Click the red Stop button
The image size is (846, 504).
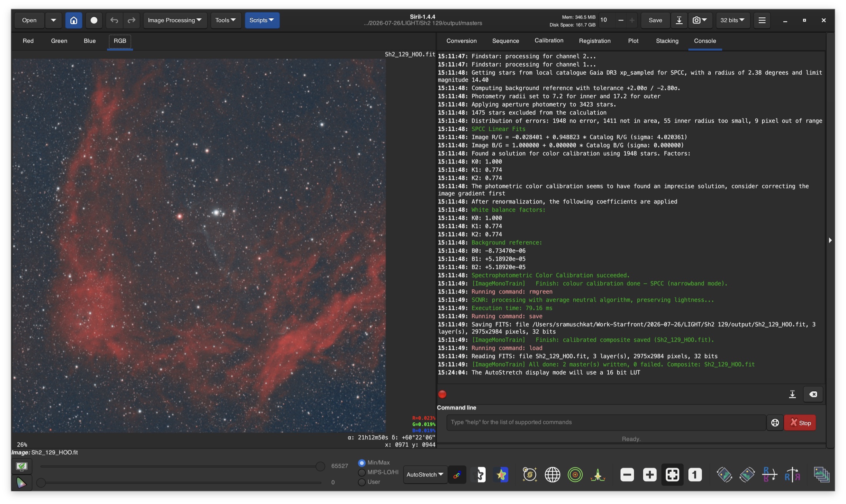click(800, 422)
